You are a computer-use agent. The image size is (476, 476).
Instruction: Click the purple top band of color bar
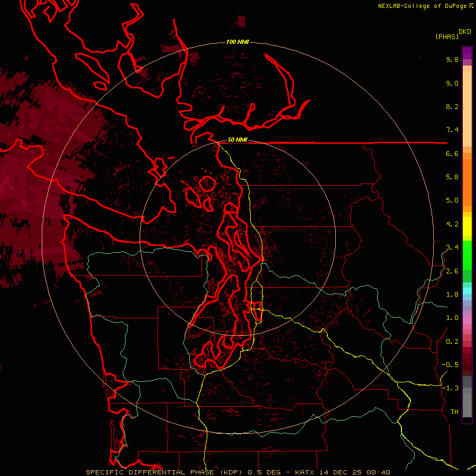pyautogui.click(x=467, y=53)
